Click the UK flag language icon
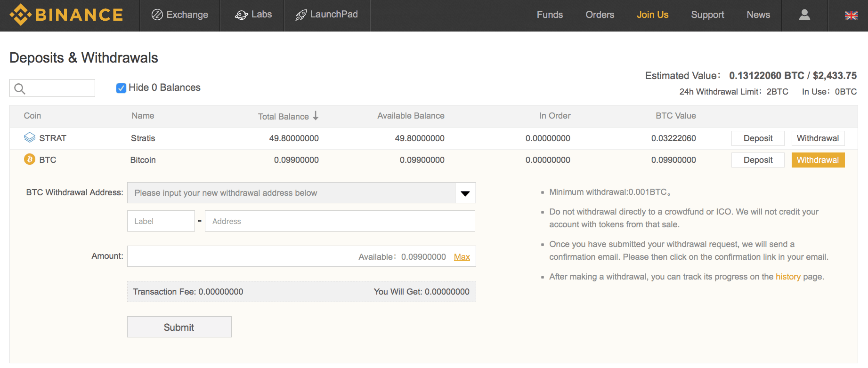Viewport: 868px width, 368px height. pyautogui.click(x=851, y=16)
